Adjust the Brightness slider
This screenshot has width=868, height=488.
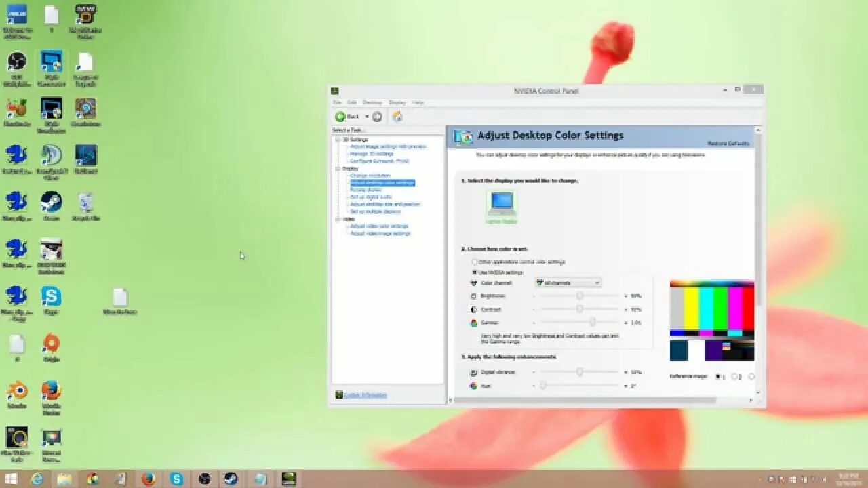pos(580,296)
